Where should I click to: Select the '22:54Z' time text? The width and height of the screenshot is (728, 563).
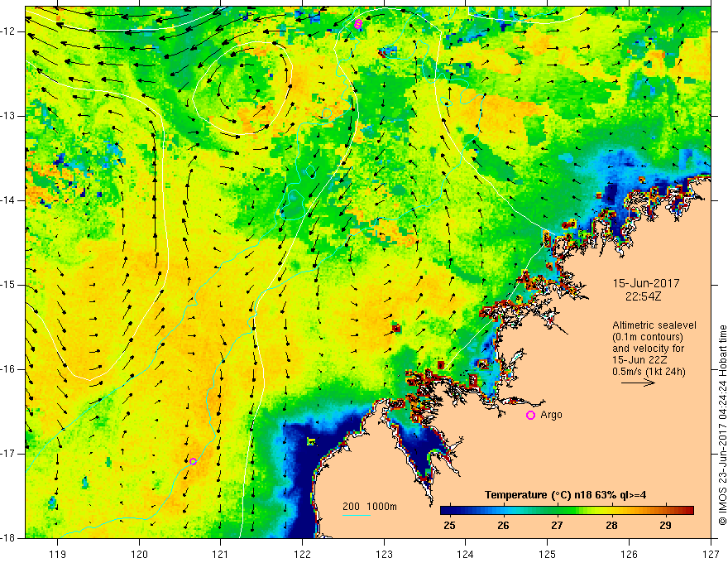tap(643, 296)
